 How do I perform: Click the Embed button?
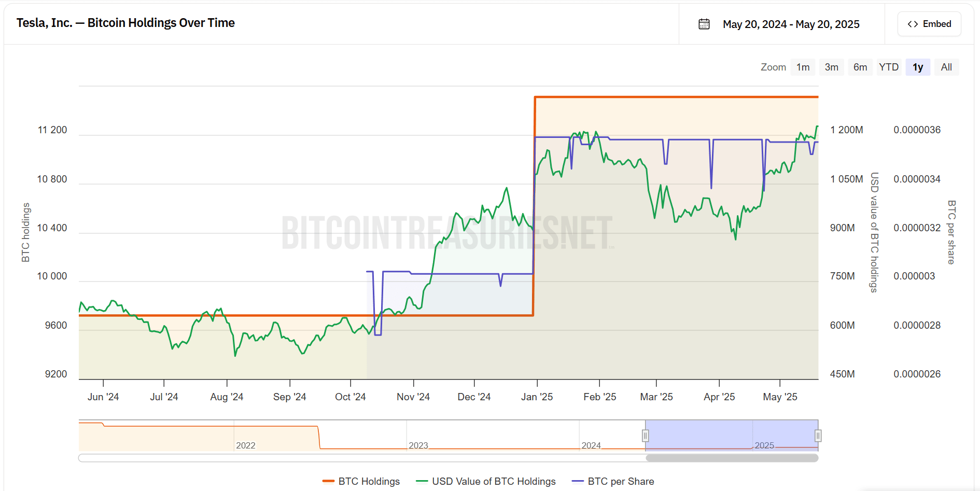[929, 24]
